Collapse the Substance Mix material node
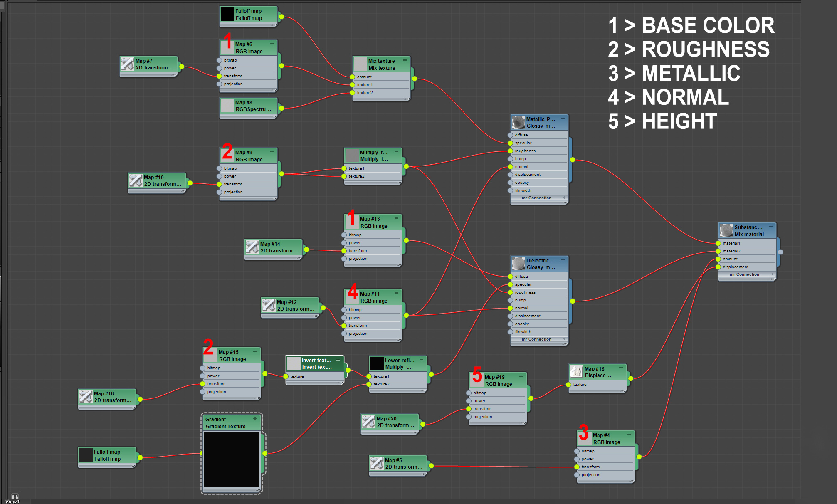 (770, 227)
